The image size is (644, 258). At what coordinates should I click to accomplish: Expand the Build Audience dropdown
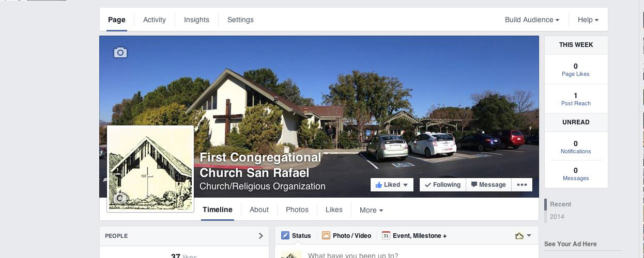pyautogui.click(x=532, y=20)
